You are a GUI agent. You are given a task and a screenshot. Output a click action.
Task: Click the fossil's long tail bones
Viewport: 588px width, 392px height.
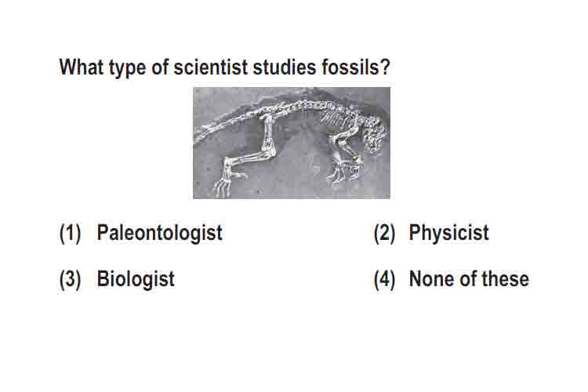(x=229, y=124)
